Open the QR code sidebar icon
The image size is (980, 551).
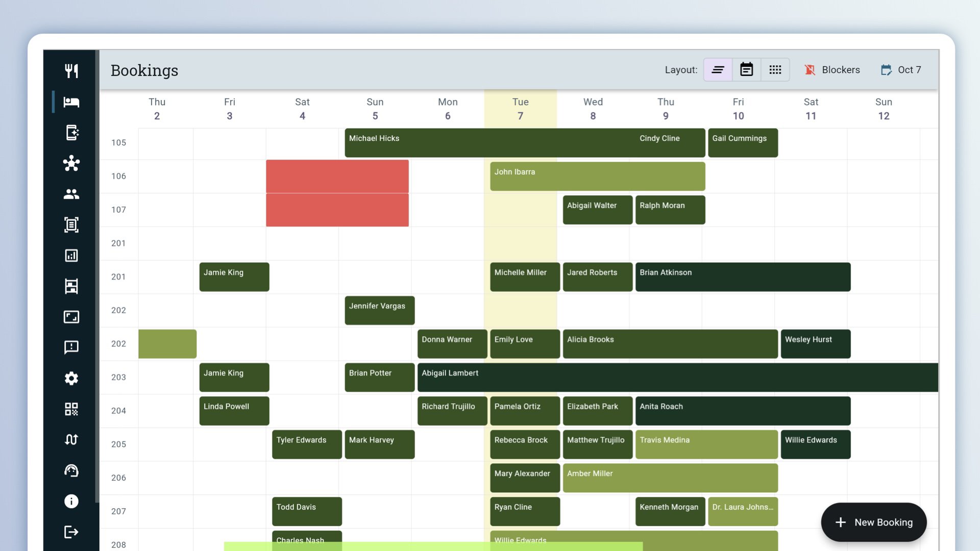[x=71, y=409]
